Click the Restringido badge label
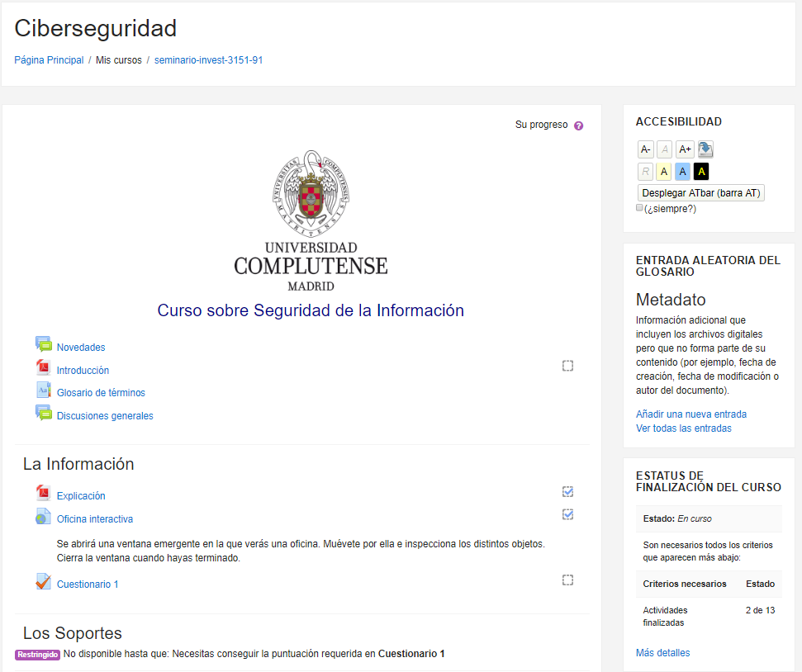Image resolution: width=802 pixels, height=672 pixels. (37, 655)
